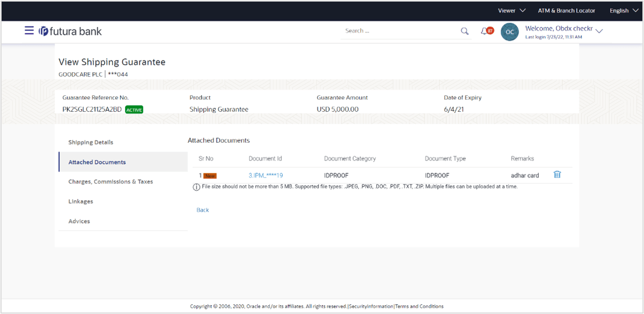This screenshot has height=314, width=644.
Task: Click the search magnifier icon
Action: (464, 31)
